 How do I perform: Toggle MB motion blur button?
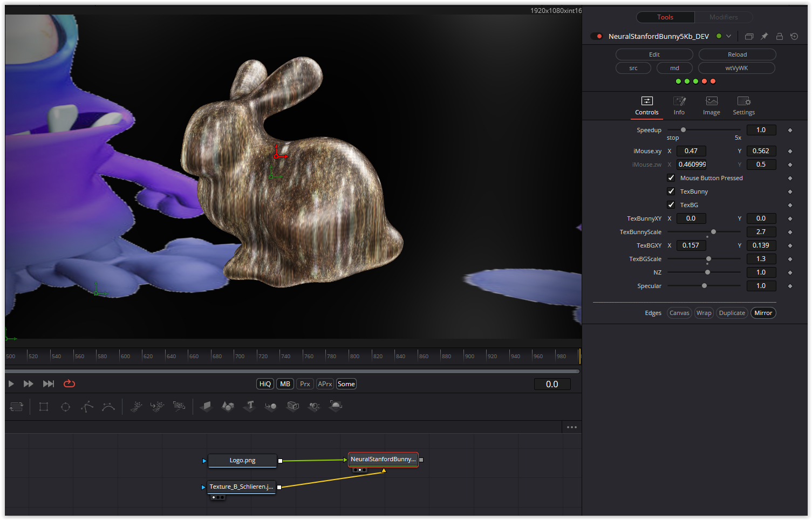[x=285, y=384]
